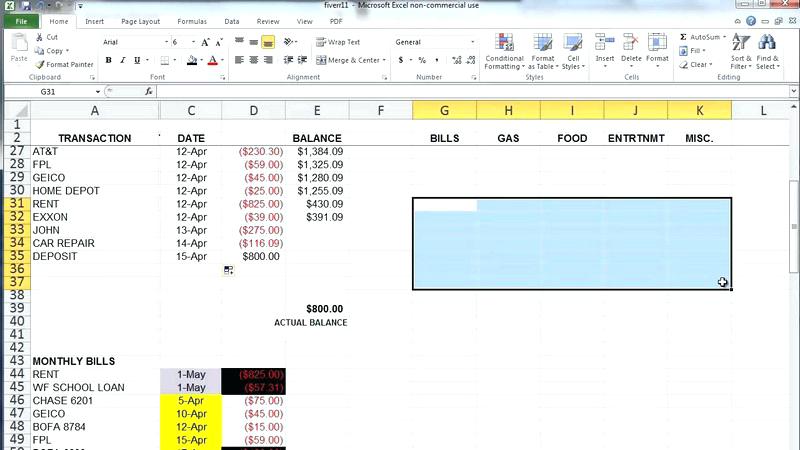Click the Insert Function fx icon
Viewport: 800px width, 450px height.
tap(149, 91)
